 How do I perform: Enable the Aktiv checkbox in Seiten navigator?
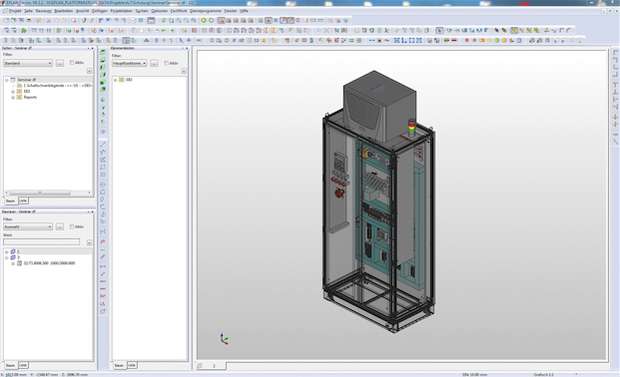click(x=72, y=63)
